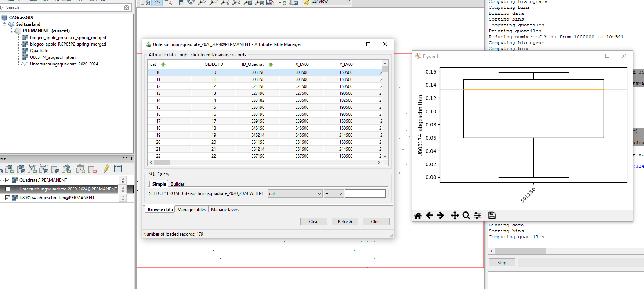
Task: Click the save figure disk icon
Action: [492, 215]
